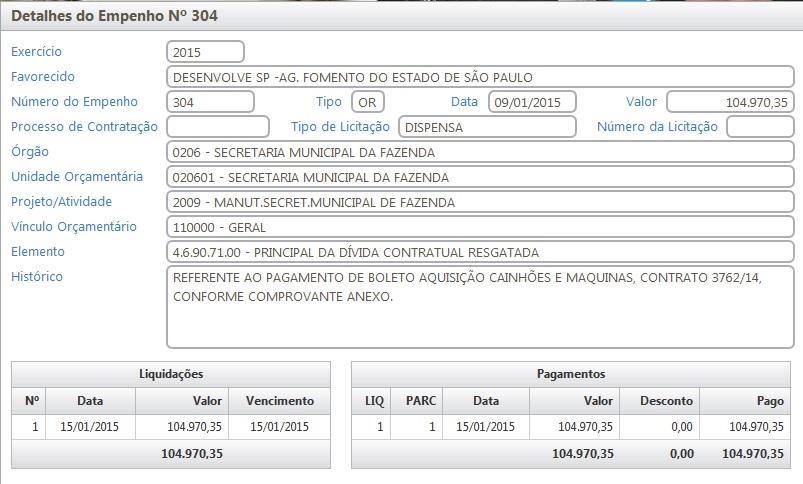Click the Data column header in Liquidações

coord(91,401)
